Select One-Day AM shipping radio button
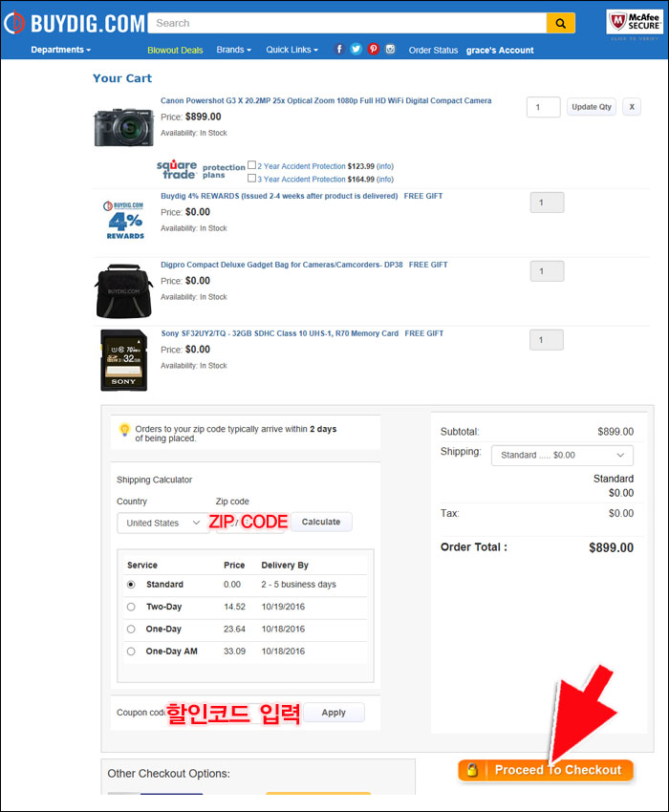The image size is (669, 812). click(131, 651)
